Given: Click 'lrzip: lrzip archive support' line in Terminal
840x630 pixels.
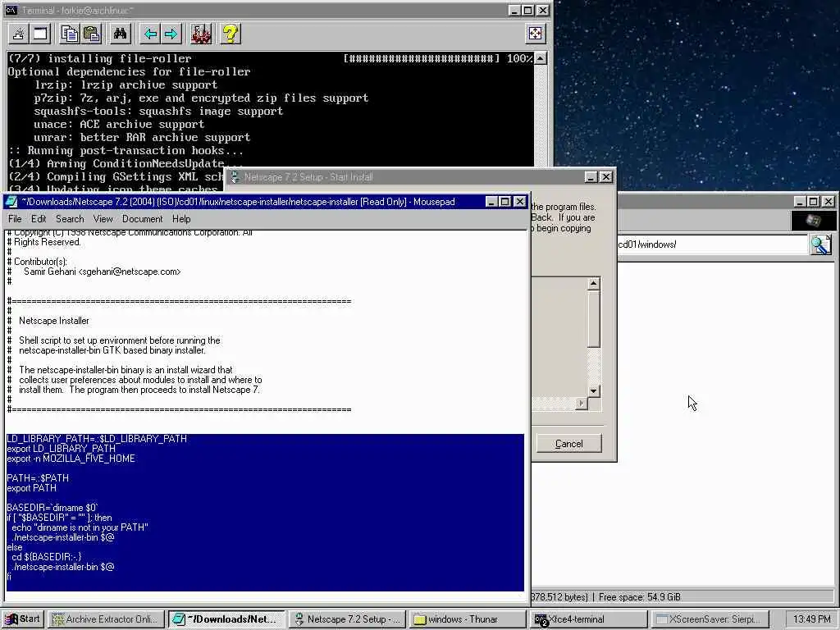Looking at the screenshot, I should pyautogui.click(x=126, y=84).
